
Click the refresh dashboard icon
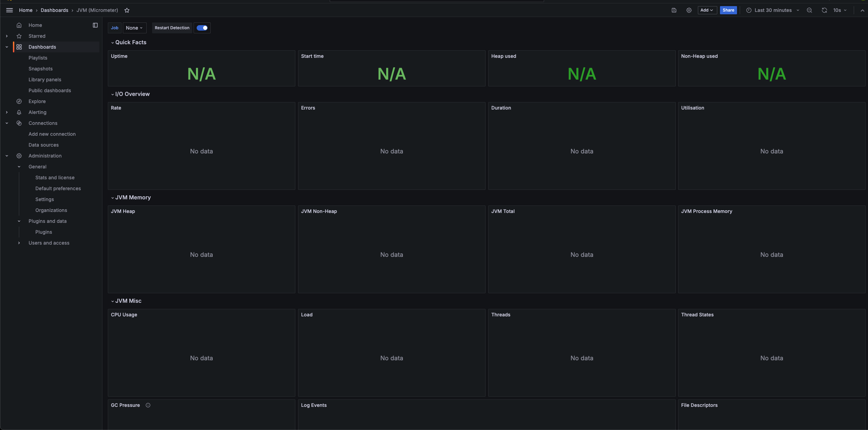(824, 10)
